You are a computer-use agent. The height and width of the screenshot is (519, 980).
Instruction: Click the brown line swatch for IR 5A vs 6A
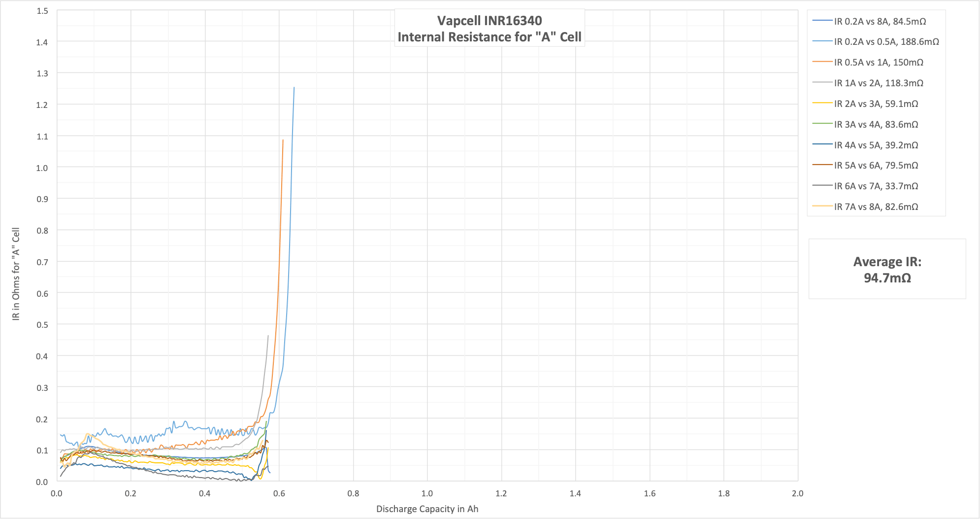click(x=822, y=165)
